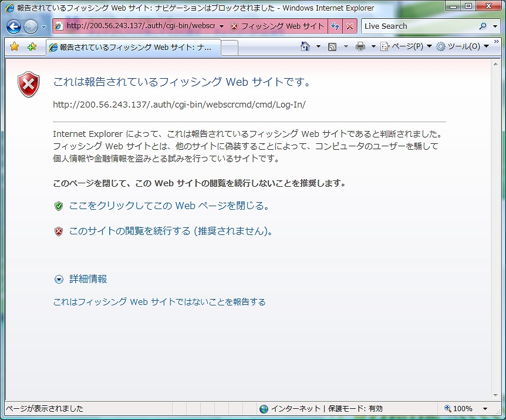
Task: Click the Back navigation arrow button
Action: [x=14, y=26]
